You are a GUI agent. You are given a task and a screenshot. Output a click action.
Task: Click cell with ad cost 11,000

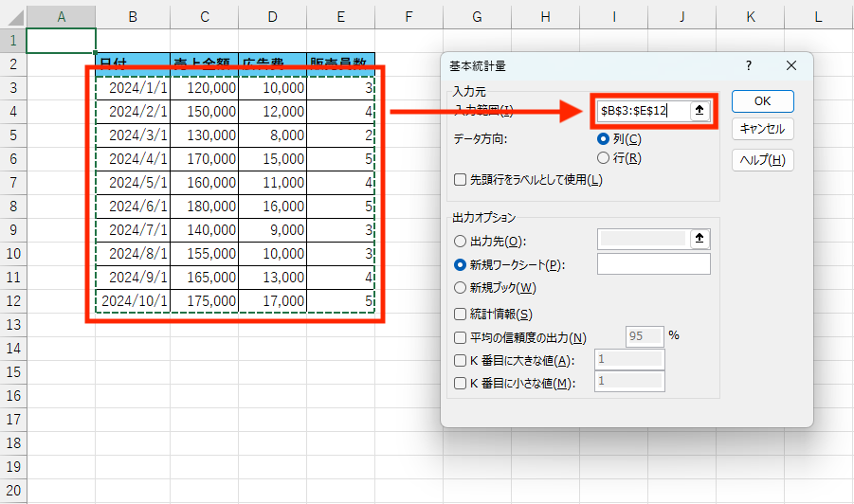272,182
